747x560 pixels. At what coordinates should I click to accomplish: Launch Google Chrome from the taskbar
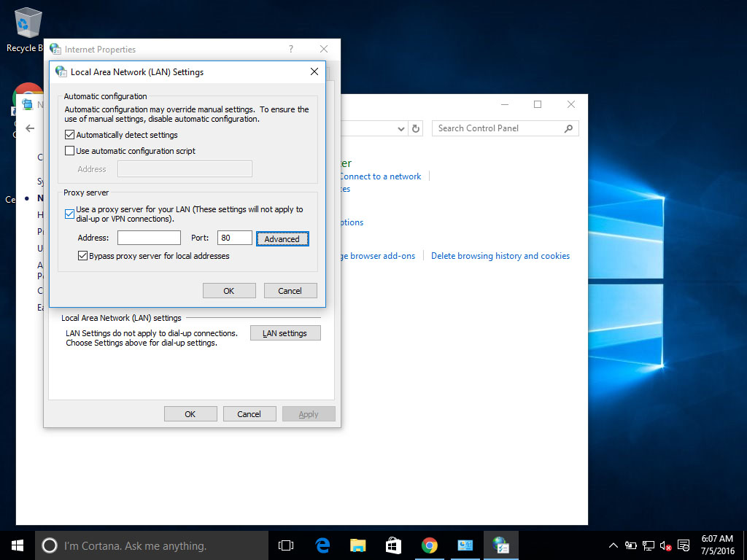pyautogui.click(x=430, y=545)
